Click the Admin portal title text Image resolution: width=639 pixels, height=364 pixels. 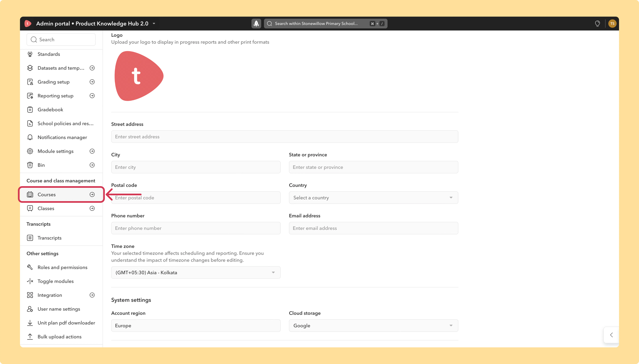coord(92,23)
